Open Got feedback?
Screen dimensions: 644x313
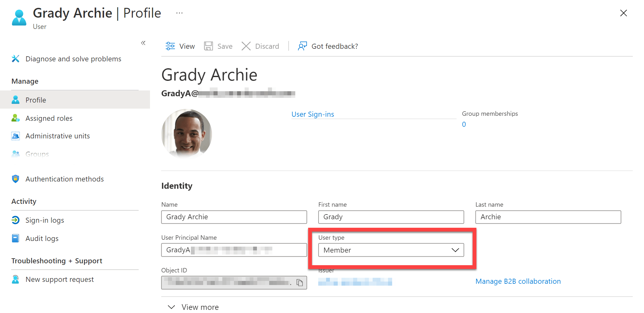pyautogui.click(x=328, y=46)
